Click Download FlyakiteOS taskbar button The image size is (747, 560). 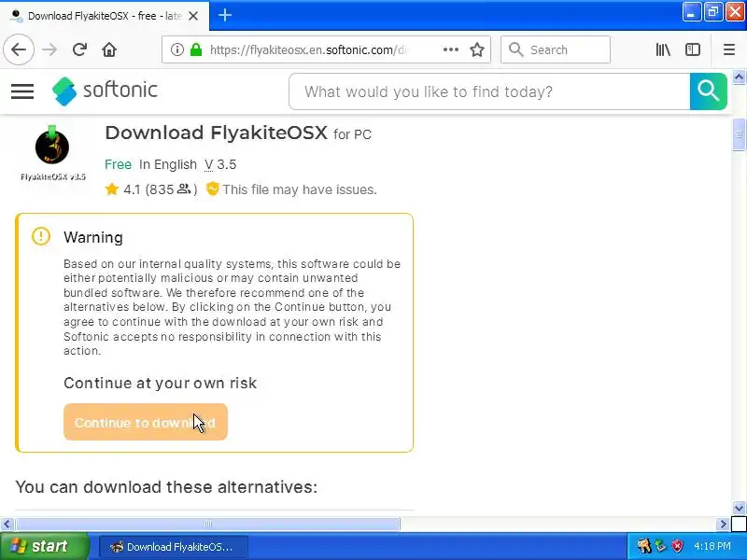coord(174,547)
